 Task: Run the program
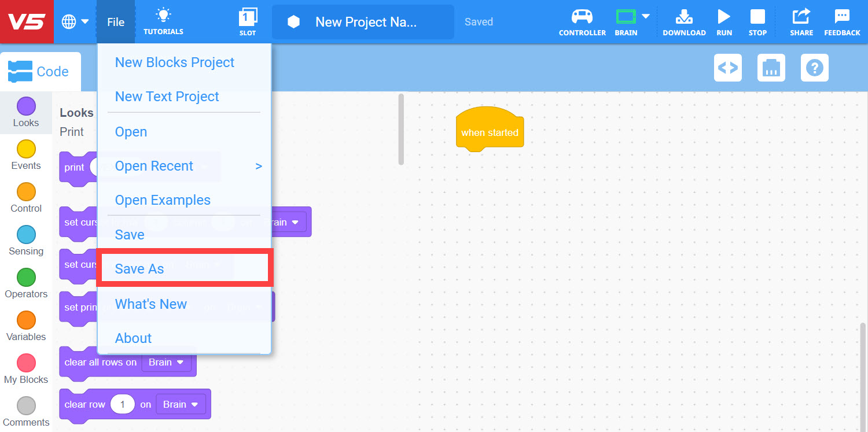tap(724, 21)
